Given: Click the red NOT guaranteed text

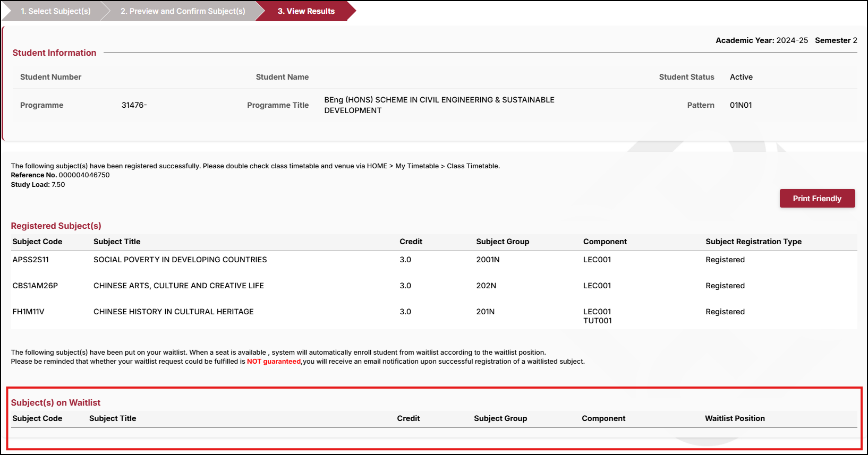Looking at the screenshot, I should click(x=274, y=362).
